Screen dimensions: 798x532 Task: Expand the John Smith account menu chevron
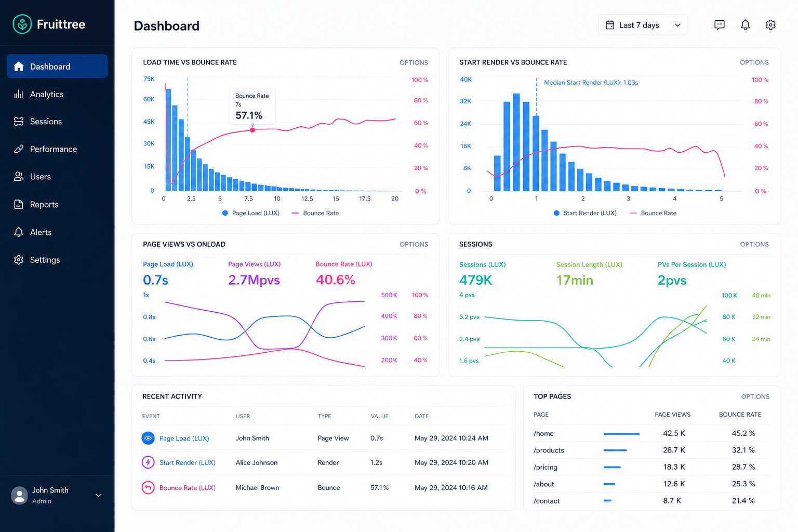tap(98, 495)
